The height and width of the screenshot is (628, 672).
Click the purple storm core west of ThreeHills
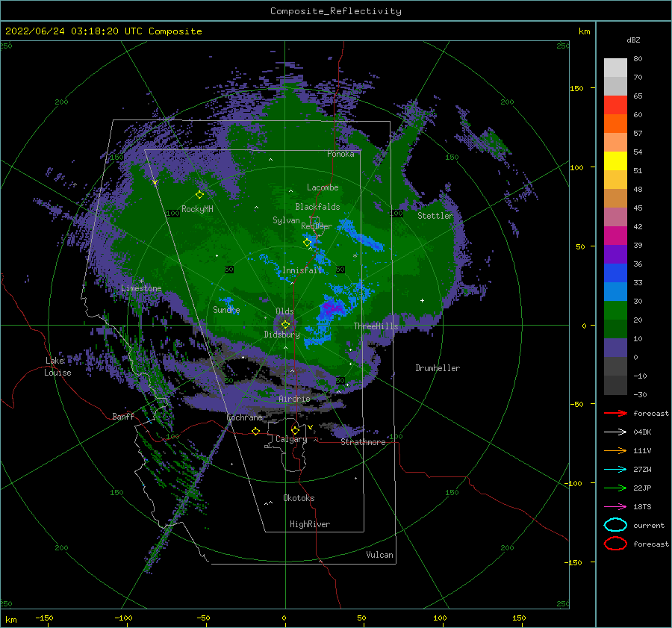(334, 308)
